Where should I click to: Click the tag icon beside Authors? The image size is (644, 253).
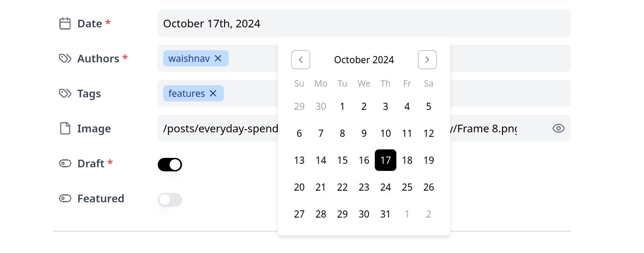pyautogui.click(x=65, y=58)
